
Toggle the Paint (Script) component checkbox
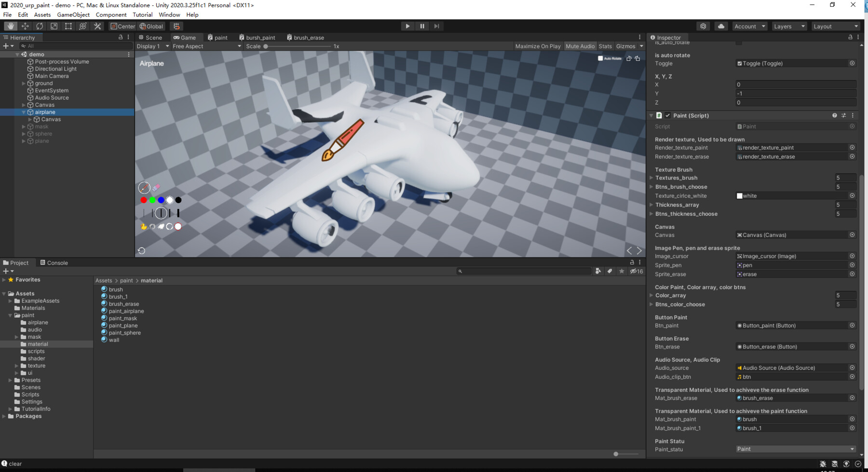pos(668,115)
